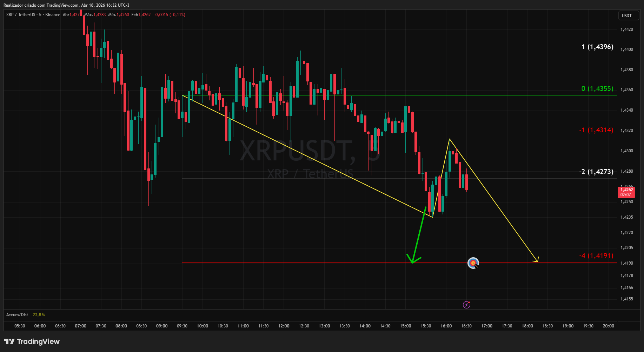Click the price change −0,0015 (−0,11%)
Viewport: 644px width, 352px height.
(169, 15)
